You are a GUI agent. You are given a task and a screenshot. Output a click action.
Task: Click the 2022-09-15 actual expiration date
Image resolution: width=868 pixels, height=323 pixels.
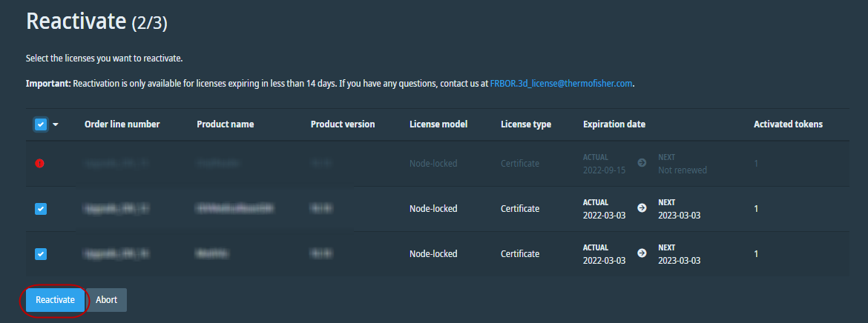click(604, 170)
